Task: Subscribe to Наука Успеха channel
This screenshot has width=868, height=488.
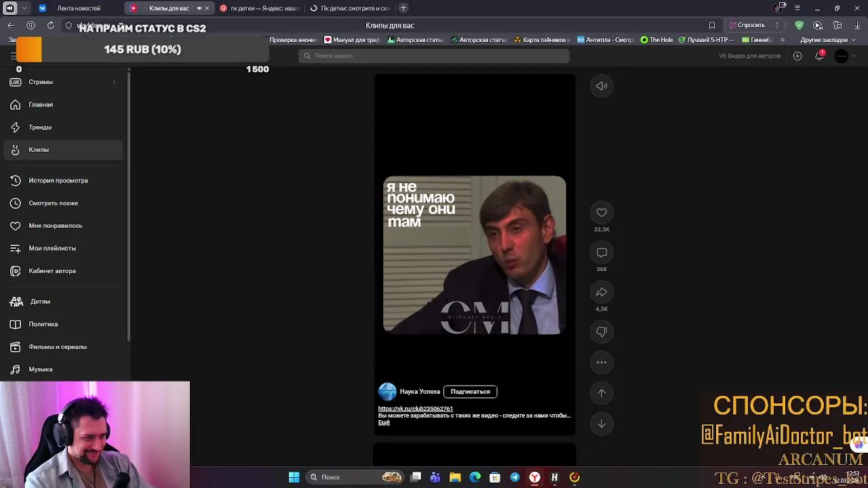Action: (x=470, y=392)
